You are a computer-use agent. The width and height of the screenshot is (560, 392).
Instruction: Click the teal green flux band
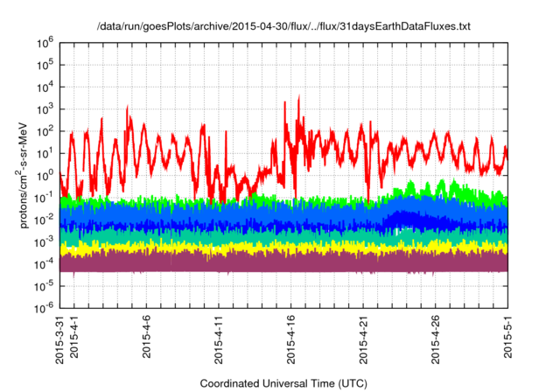tap(283, 237)
